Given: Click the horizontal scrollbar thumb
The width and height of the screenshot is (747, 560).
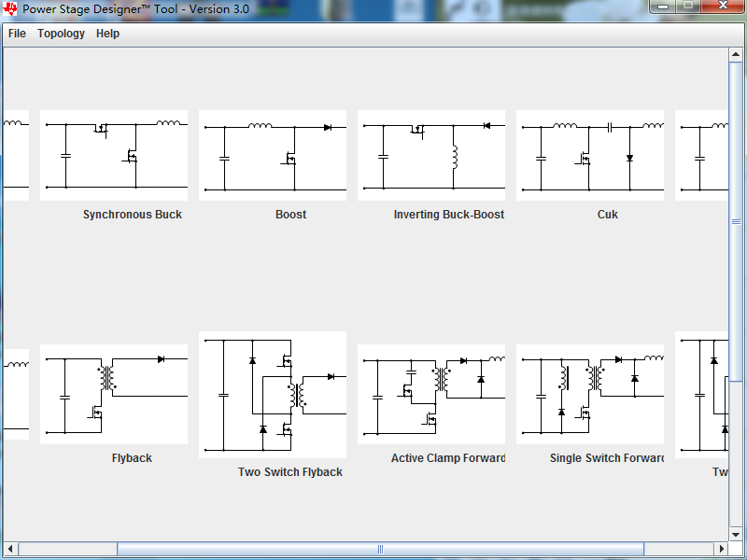Looking at the screenshot, I should (380, 549).
